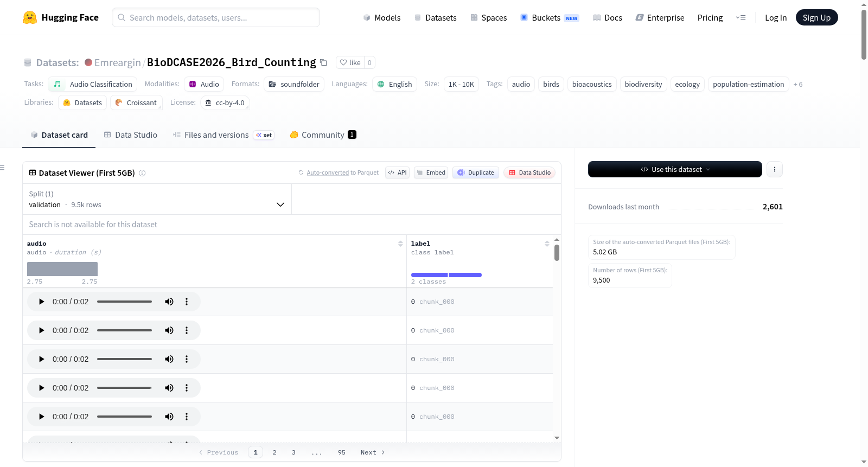Copy the dataset name with the copy icon
The image size is (868, 467).
(323, 62)
